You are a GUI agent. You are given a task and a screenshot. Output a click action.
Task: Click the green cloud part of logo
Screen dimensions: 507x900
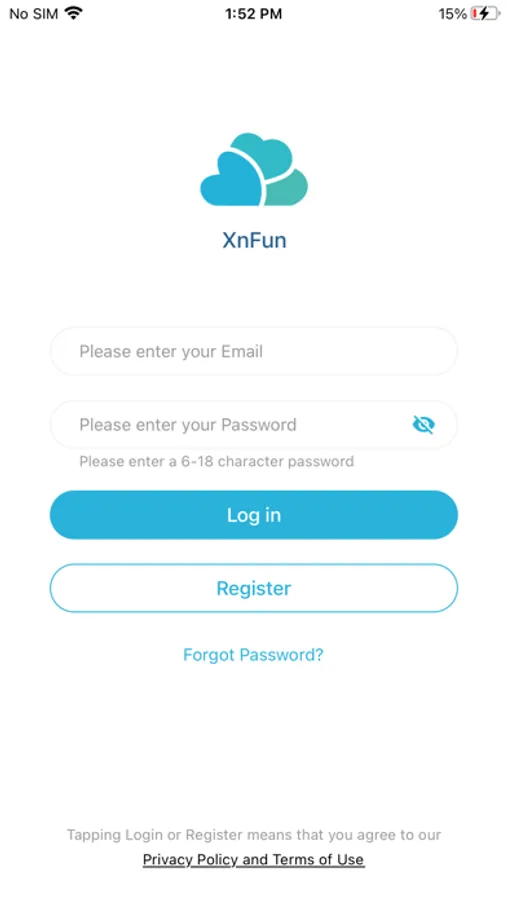pos(287,188)
